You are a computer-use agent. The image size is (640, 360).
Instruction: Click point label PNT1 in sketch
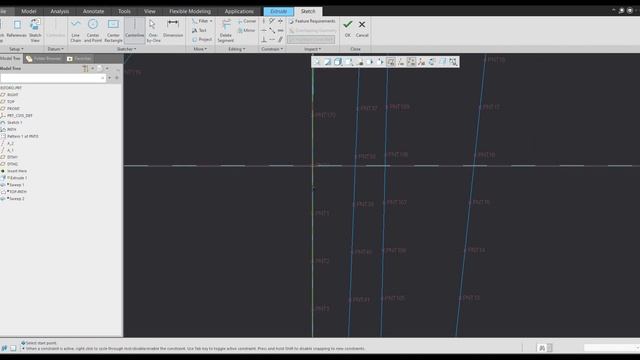pyautogui.click(x=322, y=213)
